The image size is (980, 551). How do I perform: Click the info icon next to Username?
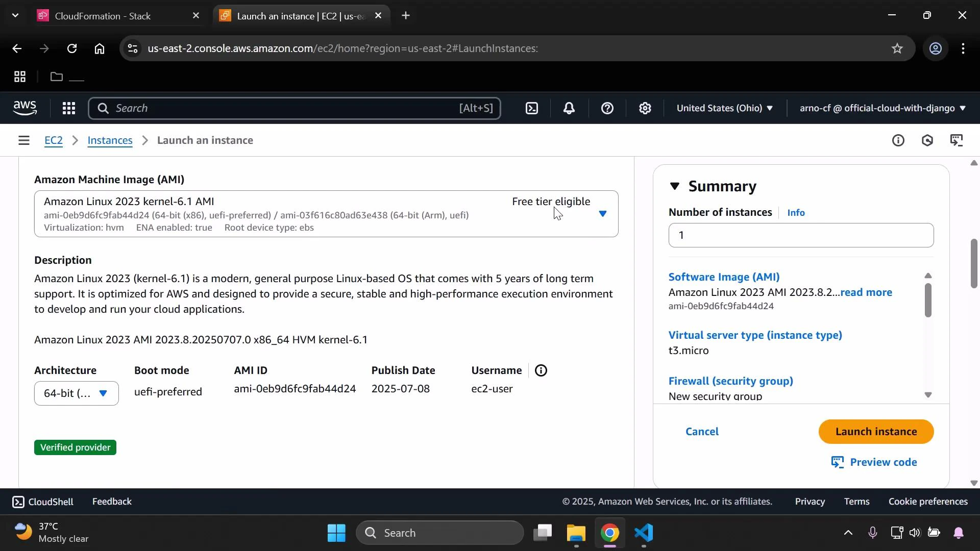pos(541,370)
